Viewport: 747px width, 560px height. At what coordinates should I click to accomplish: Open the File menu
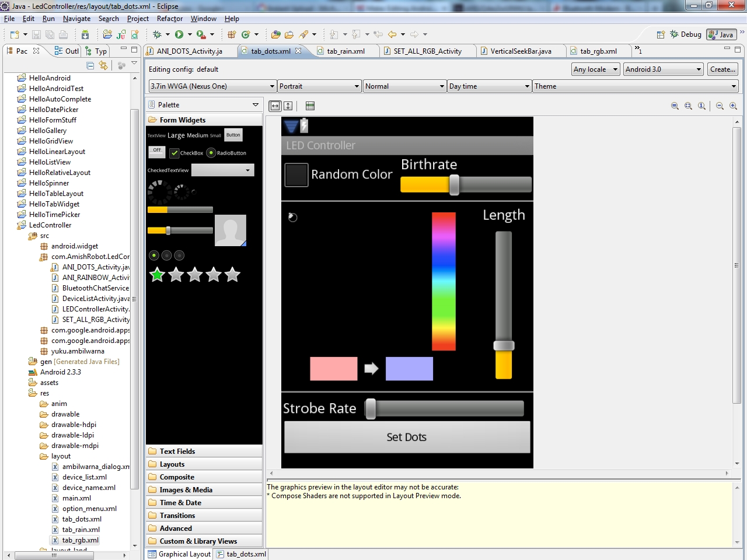click(9, 19)
